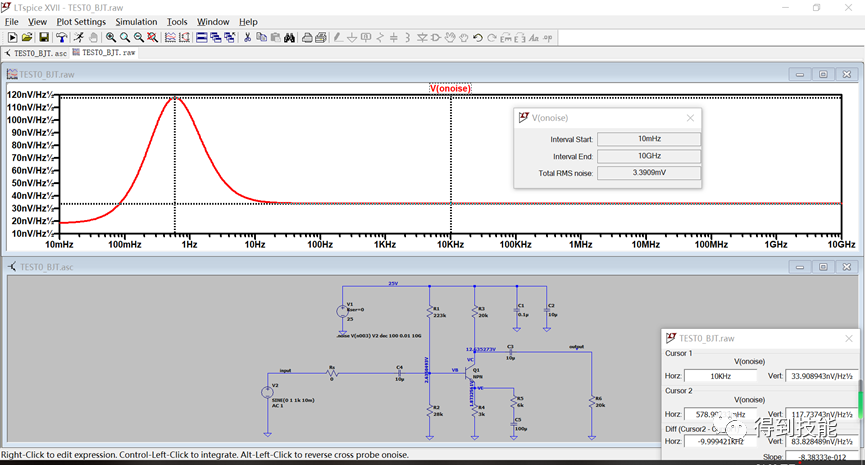Click the Halt hand icon
Viewport: 865px width, 465px height.
(93, 38)
